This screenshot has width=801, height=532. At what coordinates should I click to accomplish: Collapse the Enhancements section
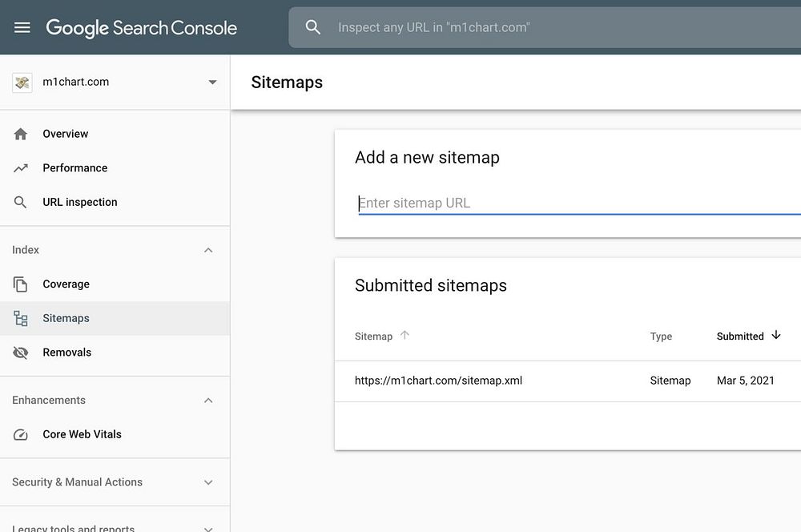208,401
